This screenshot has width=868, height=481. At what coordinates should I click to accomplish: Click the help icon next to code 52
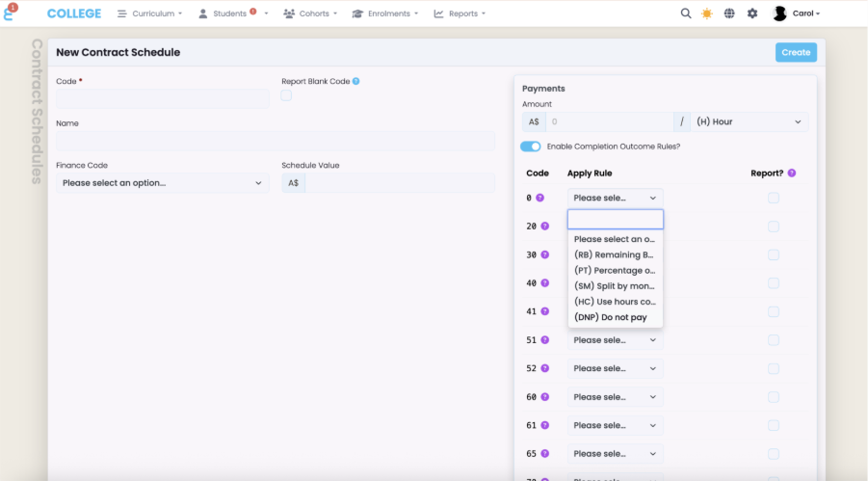pos(544,368)
